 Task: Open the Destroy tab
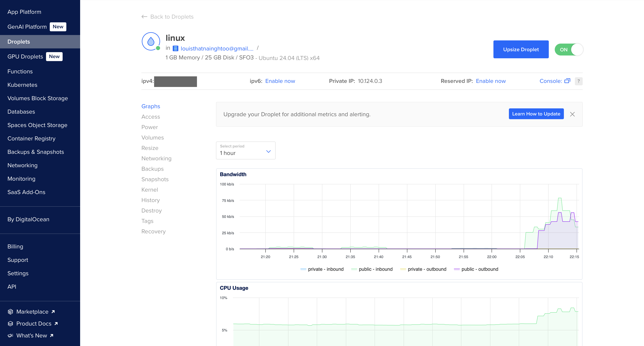pyautogui.click(x=151, y=211)
